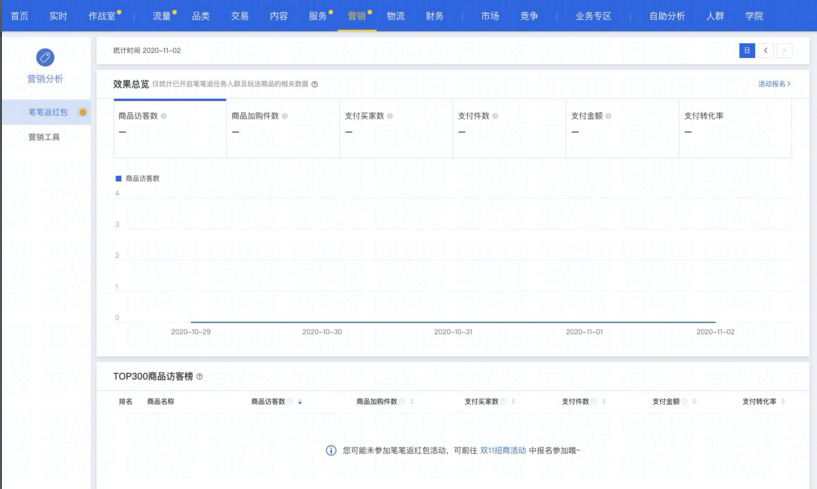Open help icon next to 效果总览
The height and width of the screenshot is (489, 817).
pos(315,84)
